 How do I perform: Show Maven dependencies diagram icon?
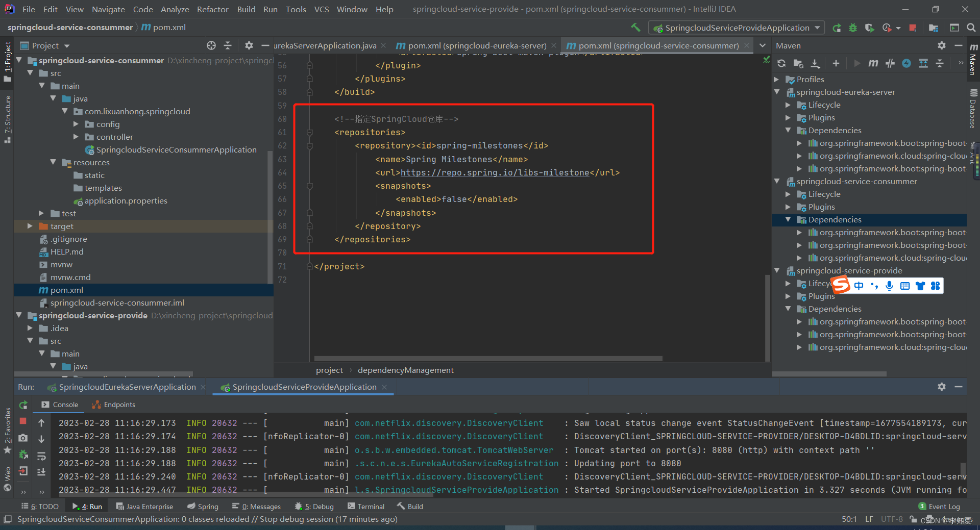[923, 63]
